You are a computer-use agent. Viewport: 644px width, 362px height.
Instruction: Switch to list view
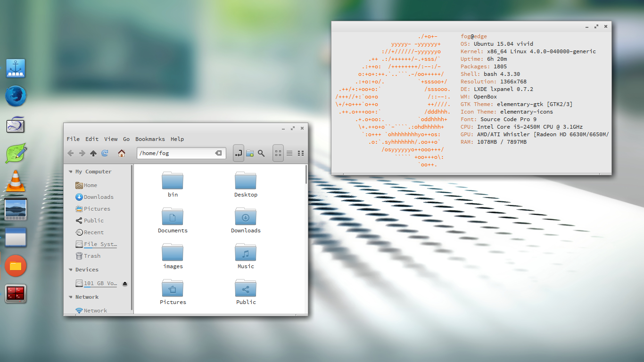(x=289, y=153)
